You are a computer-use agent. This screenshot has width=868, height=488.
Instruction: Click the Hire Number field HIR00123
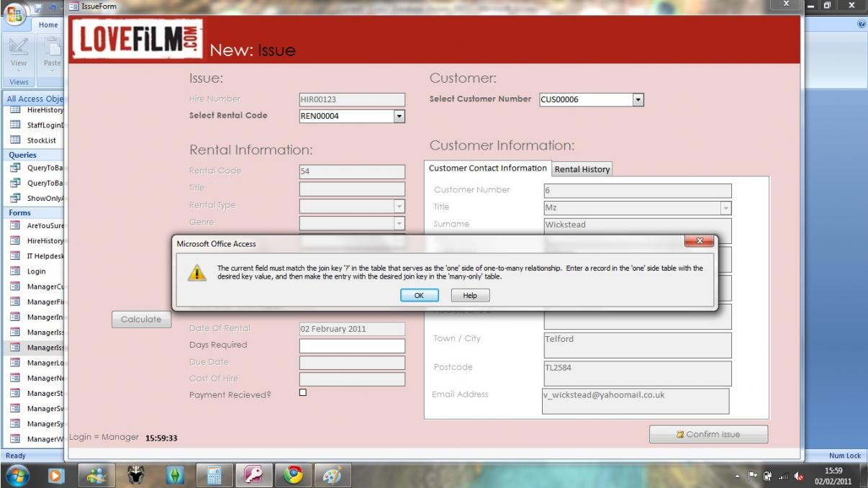click(x=352, y=100)
